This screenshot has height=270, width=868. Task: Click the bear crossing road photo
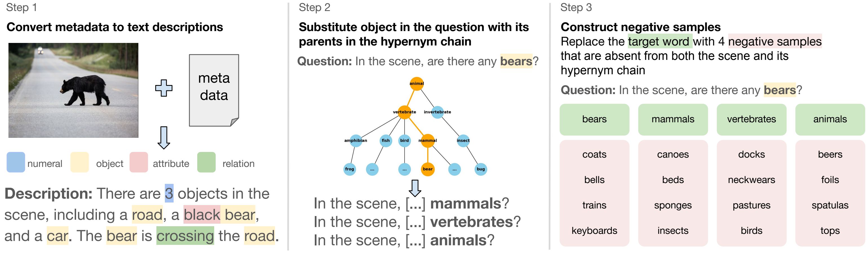pyautogui.click(x=74, y=90)
